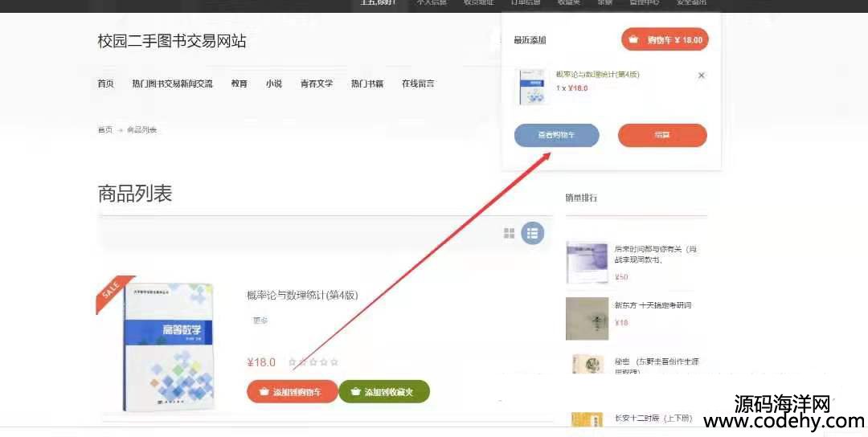The height and width of the screenshot is (437, 868).
Task: Open the 教育 category
Action: click(240, 84)
